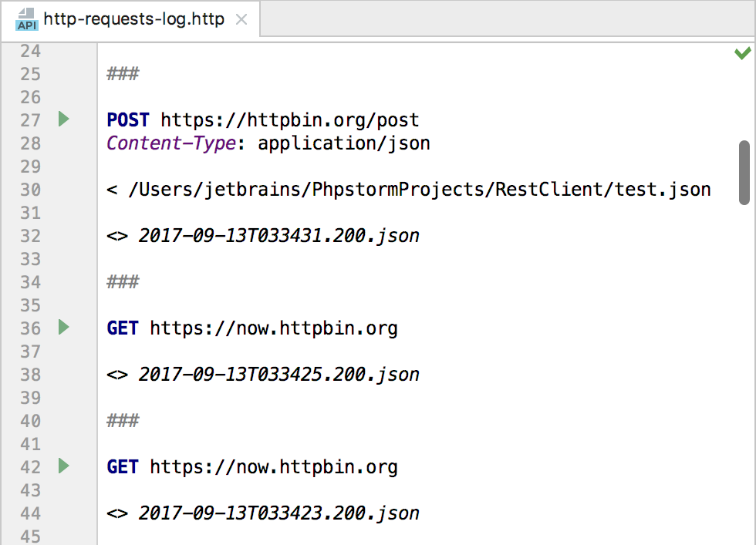Run the GET request on line 42
Screen dimensions: 756x545
[x=63, y=466]
